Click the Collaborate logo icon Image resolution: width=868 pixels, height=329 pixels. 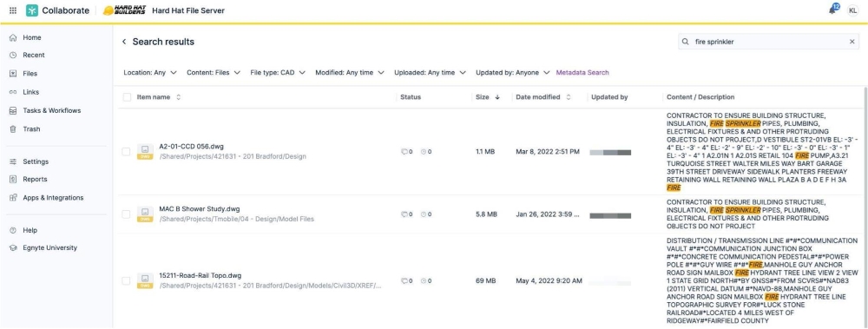point(32,10)
